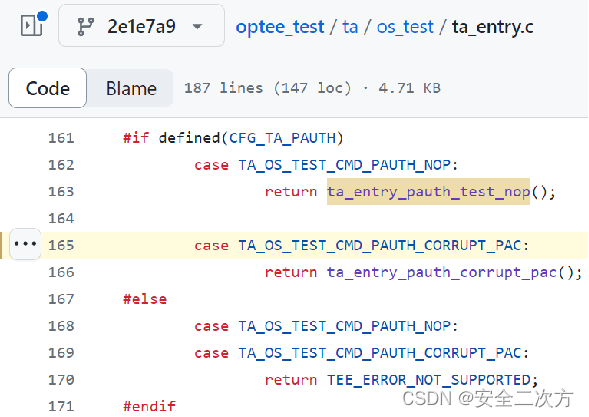Switch to the Blame tab
Viewport: 589px width, 417px height.
tap(131, 88)
